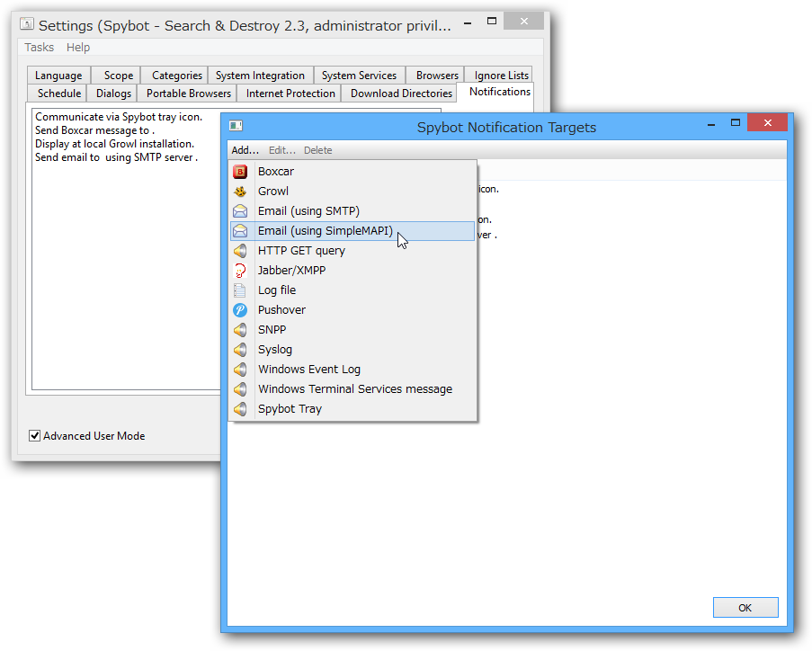
Task: Click the HTTP GET query megaphone icon
Action: pyautogui.click(x=240, y=251)
